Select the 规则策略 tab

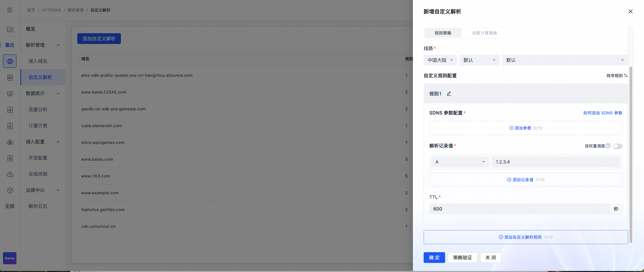pyautogui.click(x=443, y=33)
